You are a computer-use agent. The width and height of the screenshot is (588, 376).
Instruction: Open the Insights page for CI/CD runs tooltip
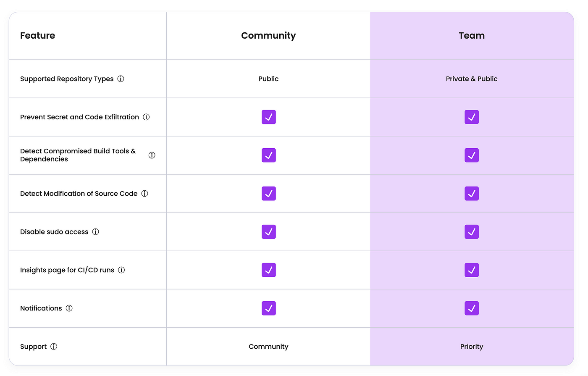(x=121, y=270)
